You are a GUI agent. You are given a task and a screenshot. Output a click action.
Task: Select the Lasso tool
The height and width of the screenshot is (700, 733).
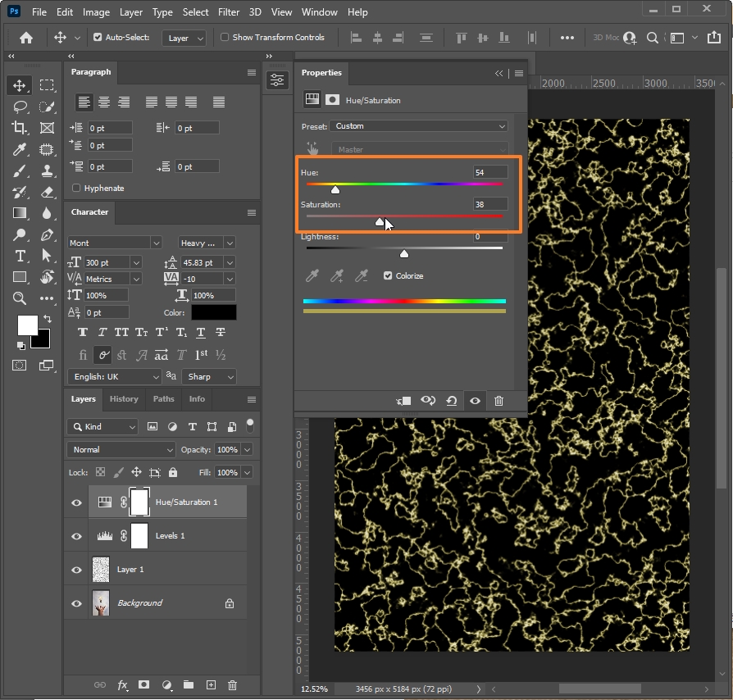point(20,107)
